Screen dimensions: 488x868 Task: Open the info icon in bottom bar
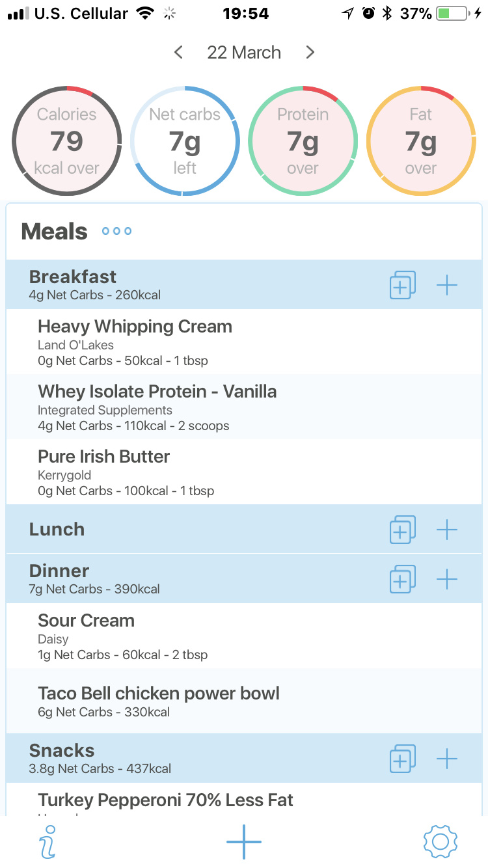(47, 841)
